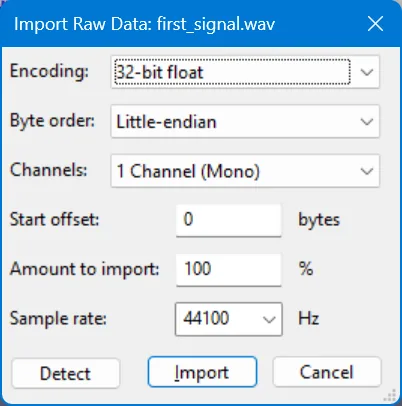Screen dimensions: 402x406
Task: Click the Detect button
Action: coord(66,373)
